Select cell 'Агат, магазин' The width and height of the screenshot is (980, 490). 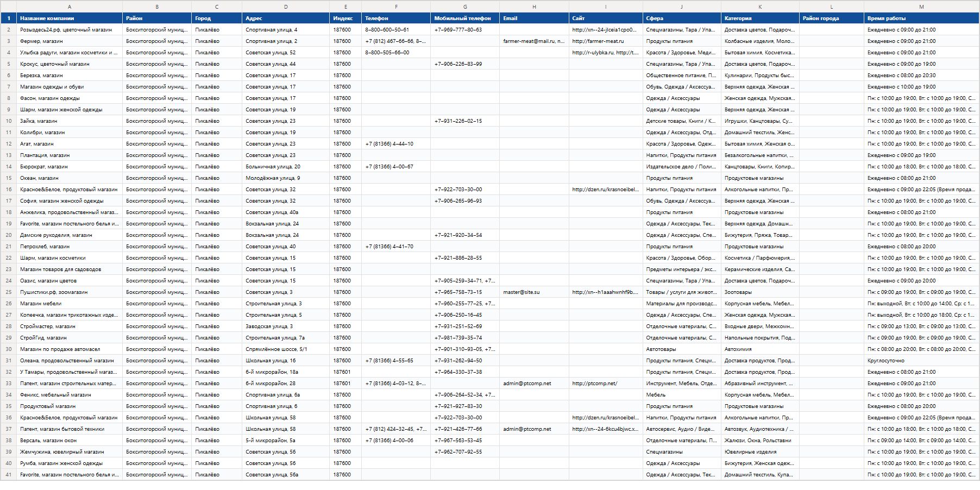click(x=70, y=144)
